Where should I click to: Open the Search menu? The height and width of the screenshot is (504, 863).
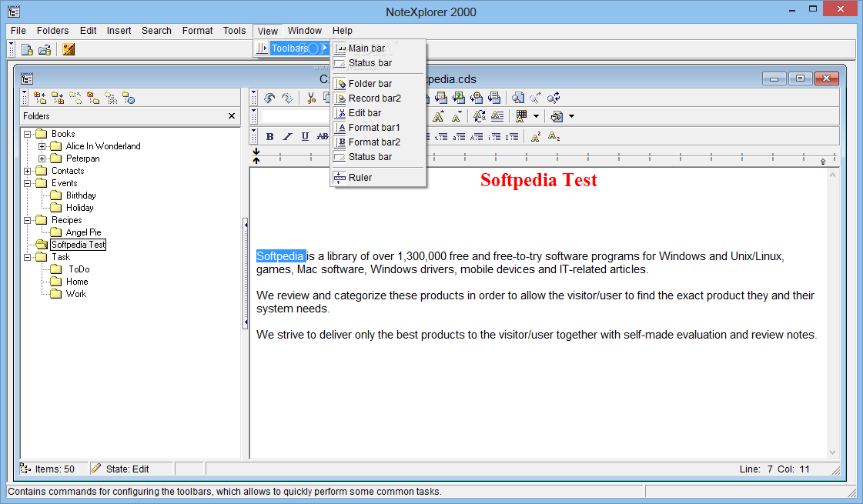(x=156, y=31)
